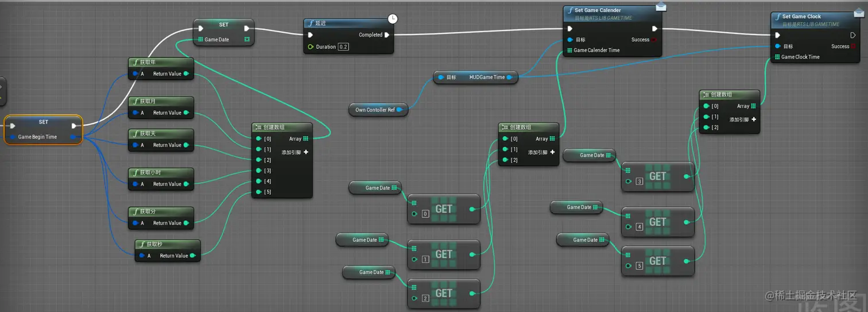Click exec output pin of Set Game Clock
Viewport: 868px width, 312px height.
coord(854,35)
